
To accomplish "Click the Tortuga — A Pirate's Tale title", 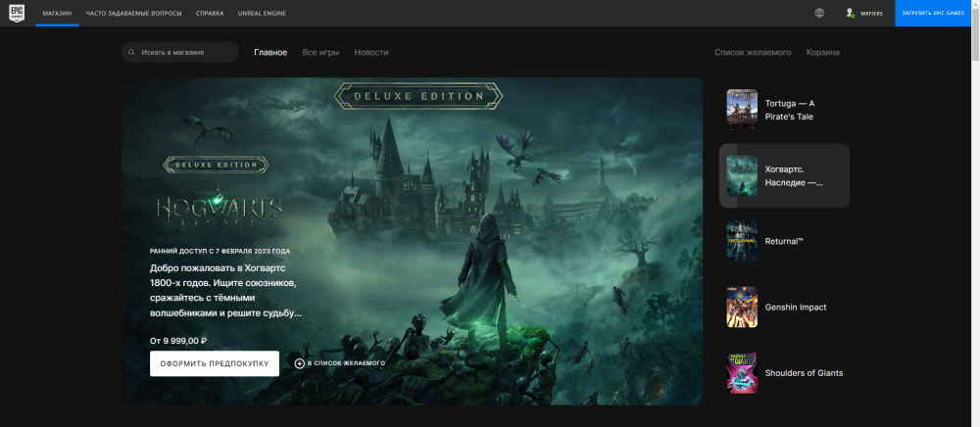I will point(791,110).
